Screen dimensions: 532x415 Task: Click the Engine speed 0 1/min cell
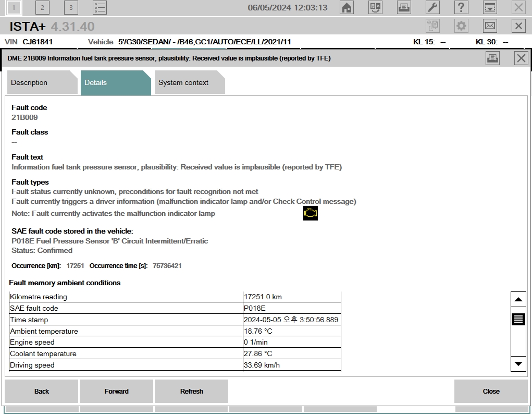[x=292, y=342]
